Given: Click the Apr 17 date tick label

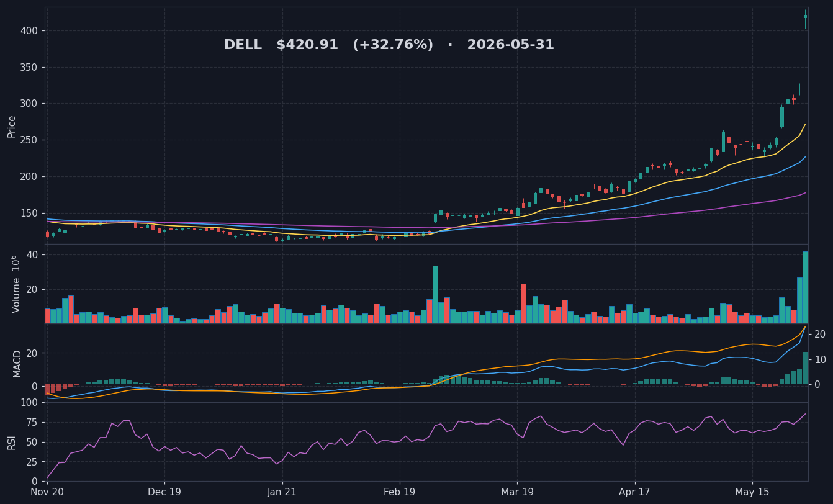Looking at the screenshot, I should coord(635,492).
